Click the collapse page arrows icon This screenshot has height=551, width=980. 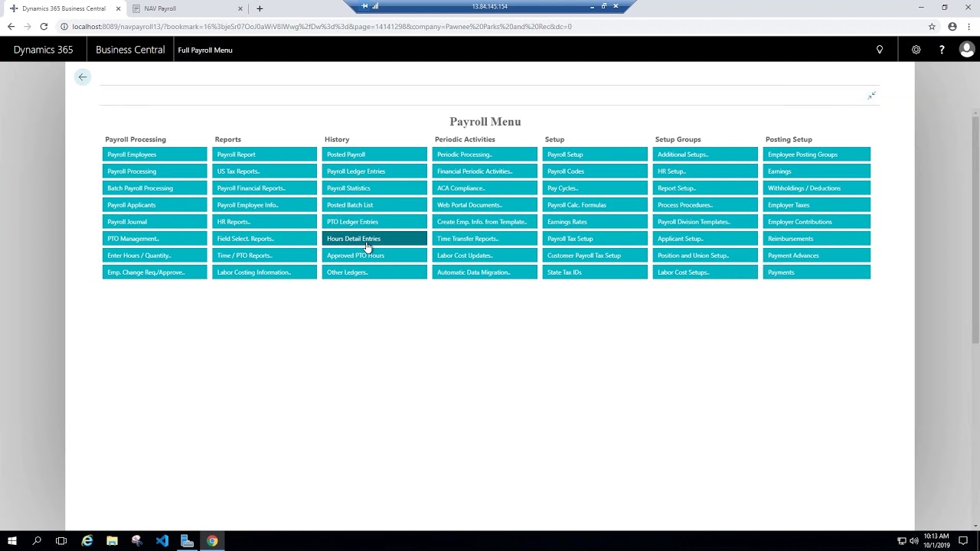pyautogui.click(x=871, y=96)
